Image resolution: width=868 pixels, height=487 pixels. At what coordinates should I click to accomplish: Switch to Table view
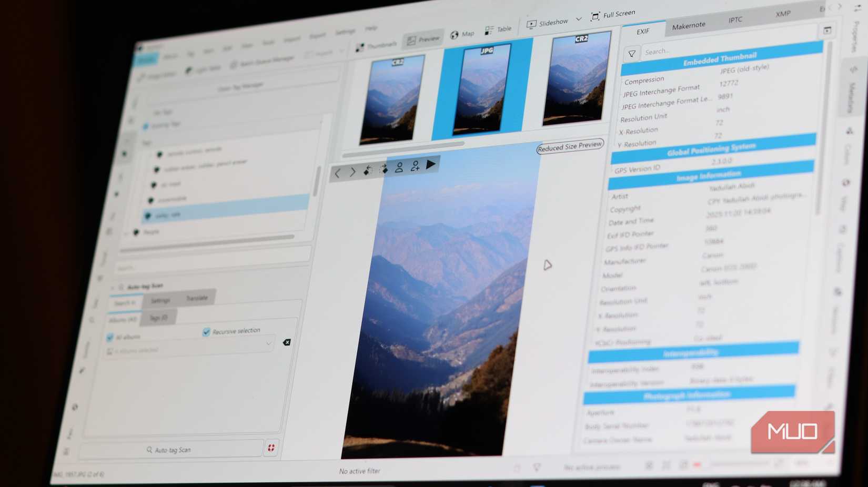(x=498, y=29)
